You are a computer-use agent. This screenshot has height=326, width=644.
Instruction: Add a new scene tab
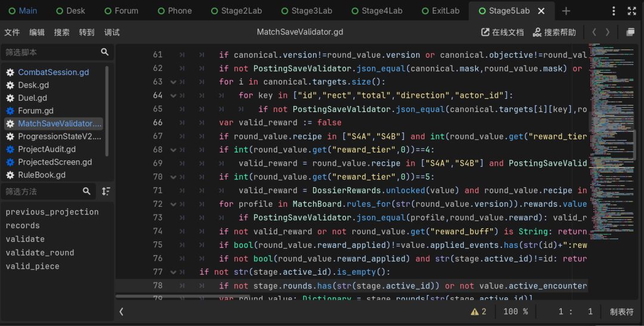[x=566, y=11]
